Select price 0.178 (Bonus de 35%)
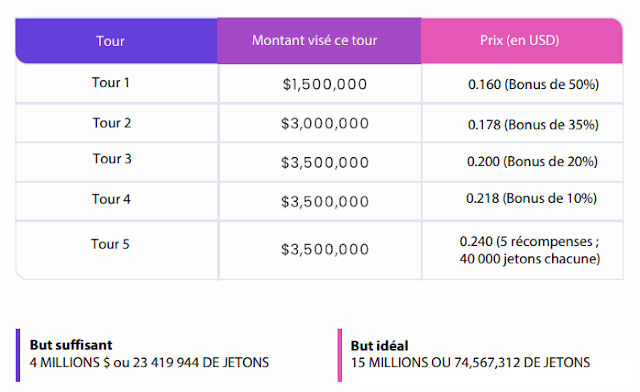Image resolution: width=640 pixels, height=392 pixels. (533, 125)
